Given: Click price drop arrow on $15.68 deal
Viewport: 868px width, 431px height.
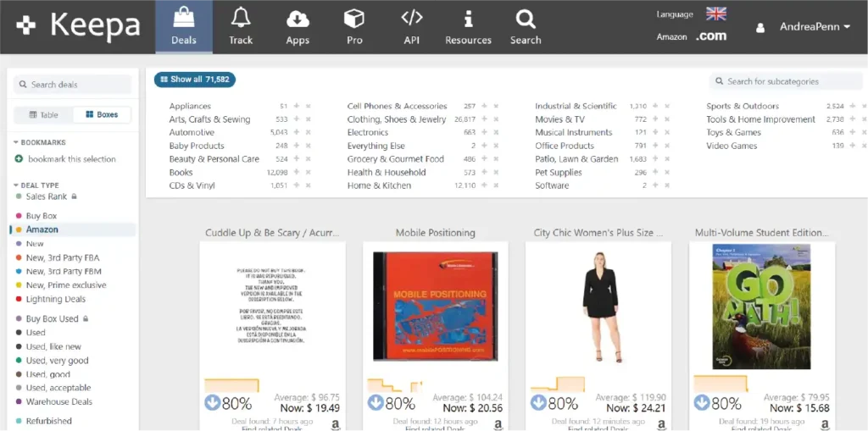Looking at the screenshot, I should click(702, 403).
